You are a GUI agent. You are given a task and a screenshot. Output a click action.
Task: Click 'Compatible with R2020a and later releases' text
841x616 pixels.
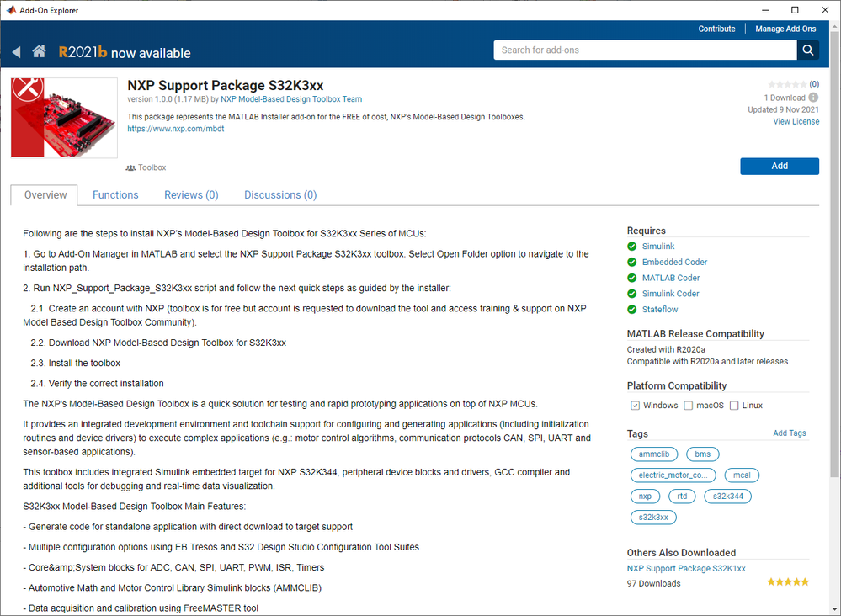click(x=707, y=361)
